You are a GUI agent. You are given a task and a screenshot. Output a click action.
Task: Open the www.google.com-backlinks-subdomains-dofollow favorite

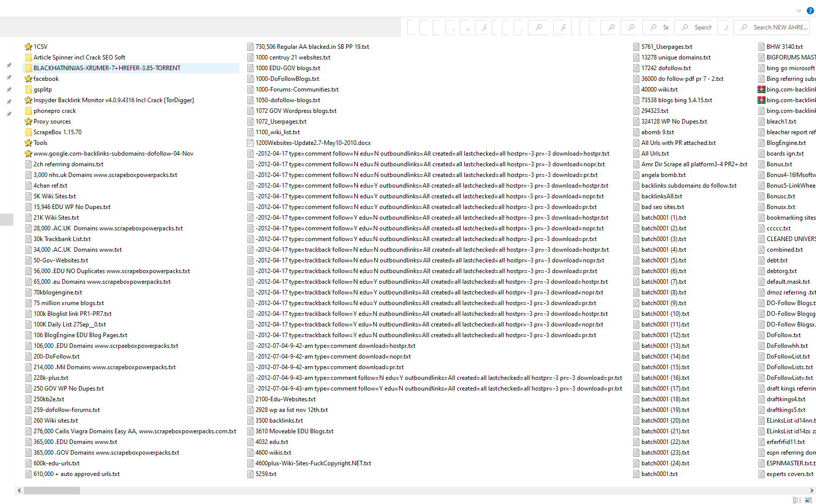pos(113,153)
